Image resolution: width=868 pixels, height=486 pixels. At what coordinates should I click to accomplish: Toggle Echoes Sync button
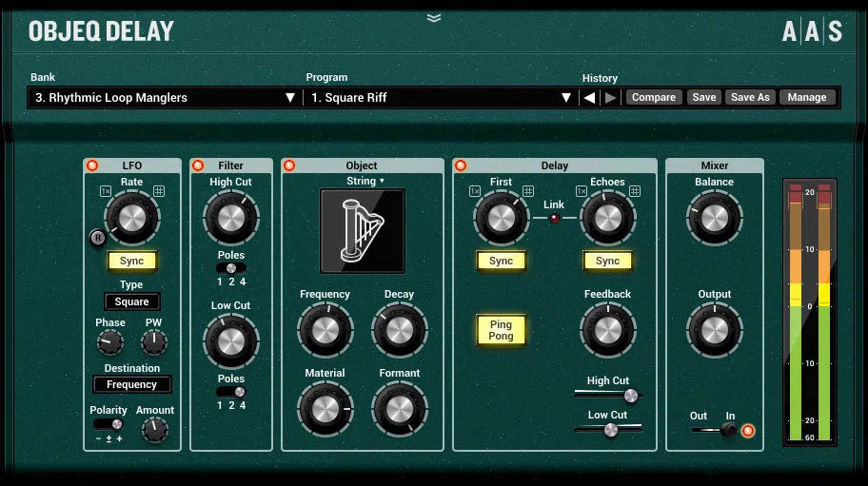click(x=607, y=261)
